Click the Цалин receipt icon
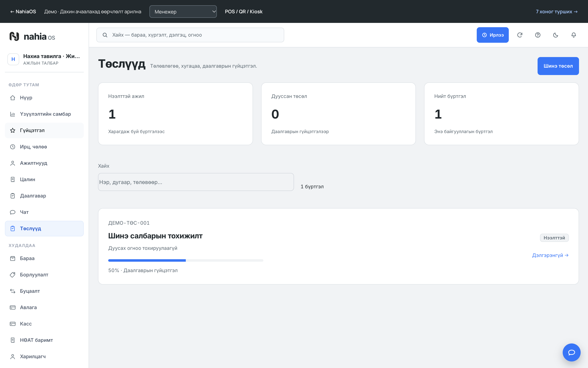Viewport: 588px width, 368px height. tap(13, 180)
